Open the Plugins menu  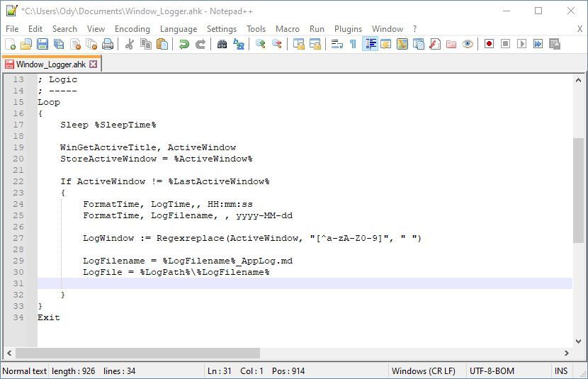[348, 29]
